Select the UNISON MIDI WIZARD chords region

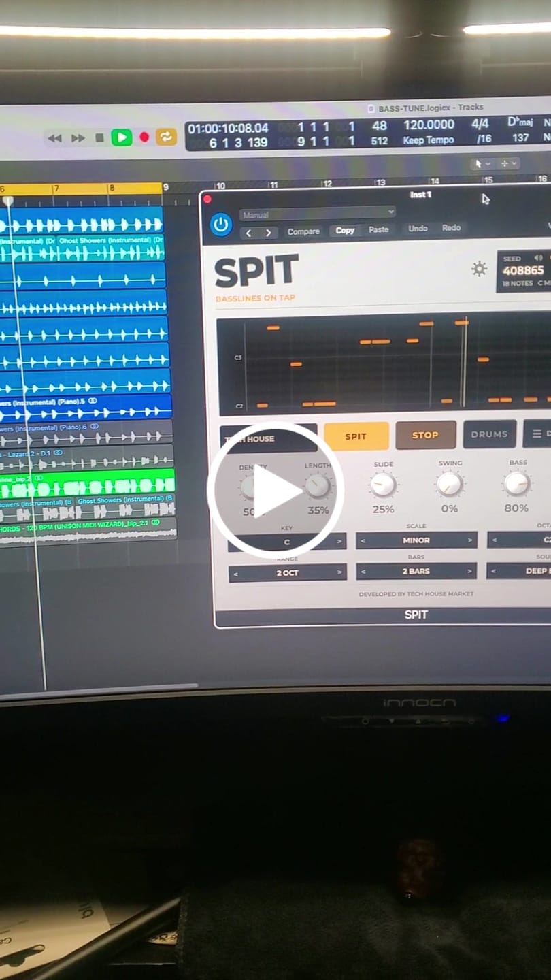pos(88,529)
